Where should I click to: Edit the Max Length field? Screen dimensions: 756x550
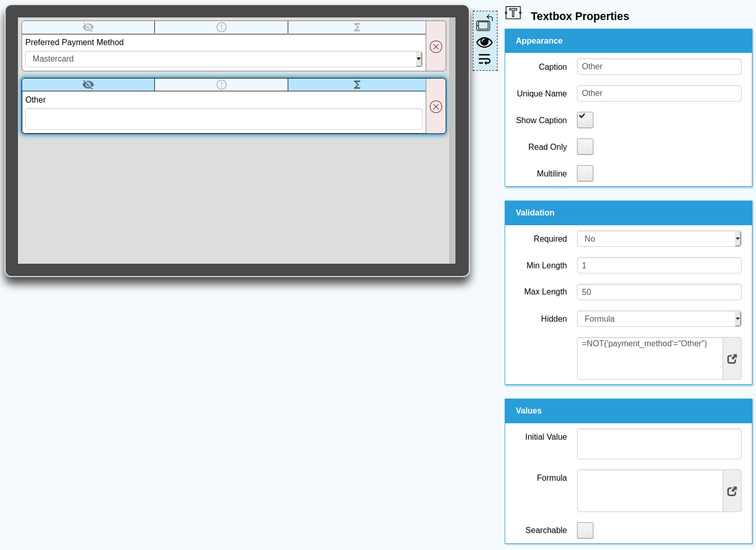(x=659, y=292)
